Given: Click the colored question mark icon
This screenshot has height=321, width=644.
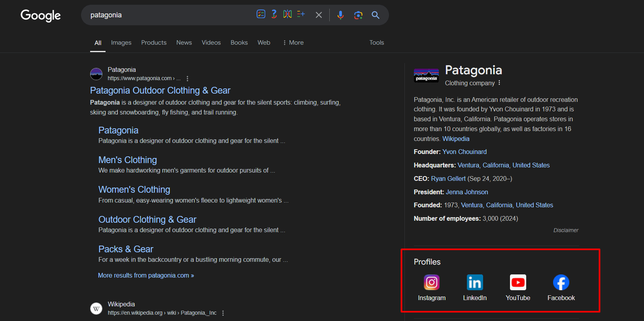Looking at the screenshot, I should pos(274,14).
